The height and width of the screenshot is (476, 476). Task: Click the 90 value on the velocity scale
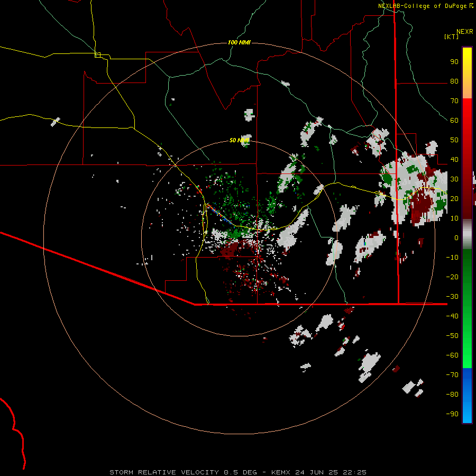[x=454, y=62]
